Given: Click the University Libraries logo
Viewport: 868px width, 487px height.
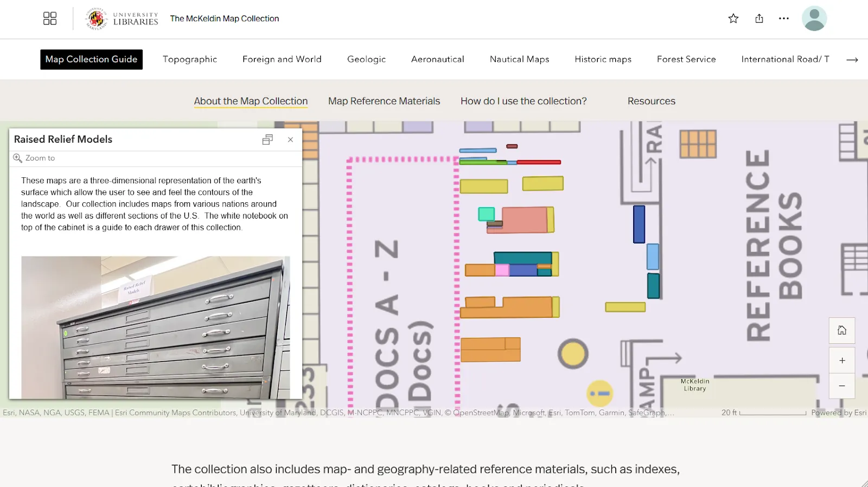Looking at the screenshot, I should click(x=122, y=18).
